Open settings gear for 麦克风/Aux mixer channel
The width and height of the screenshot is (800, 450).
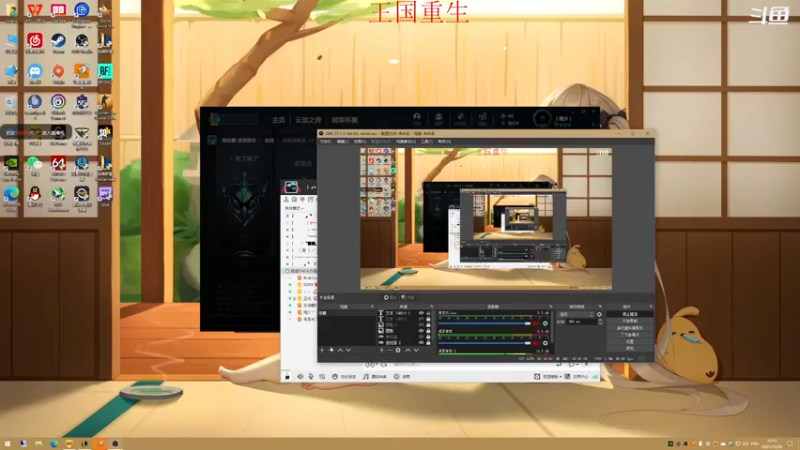545,323
